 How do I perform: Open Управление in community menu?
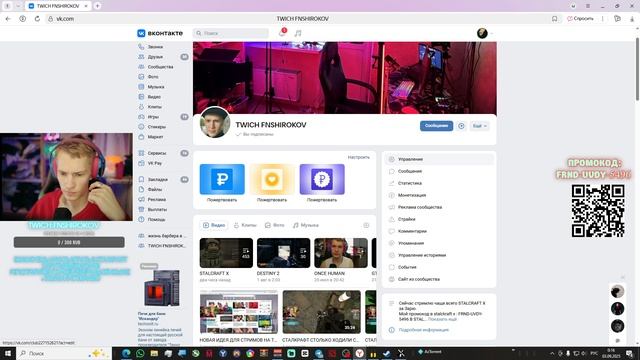439,159
